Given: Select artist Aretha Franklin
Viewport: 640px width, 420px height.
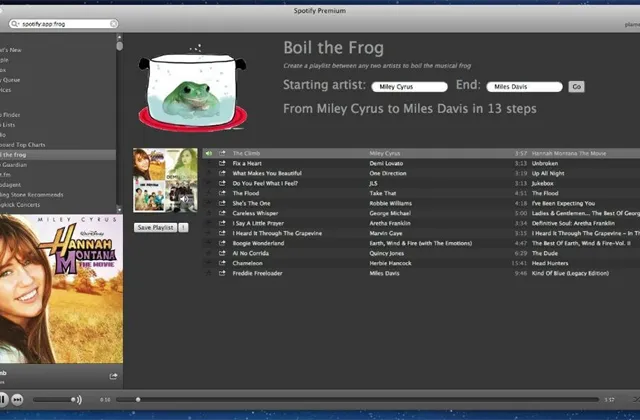Looking at the screenshot, I should tap(390, 223).
